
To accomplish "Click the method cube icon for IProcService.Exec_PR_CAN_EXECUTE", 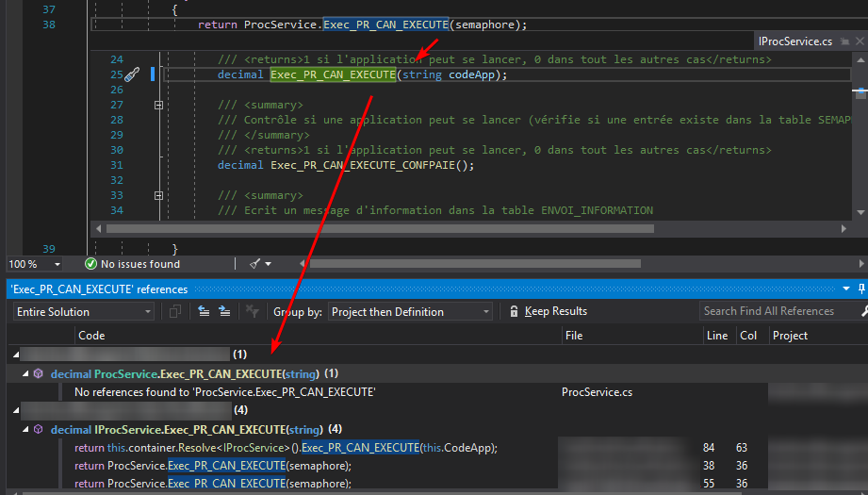I will click(x=39, y=429).
